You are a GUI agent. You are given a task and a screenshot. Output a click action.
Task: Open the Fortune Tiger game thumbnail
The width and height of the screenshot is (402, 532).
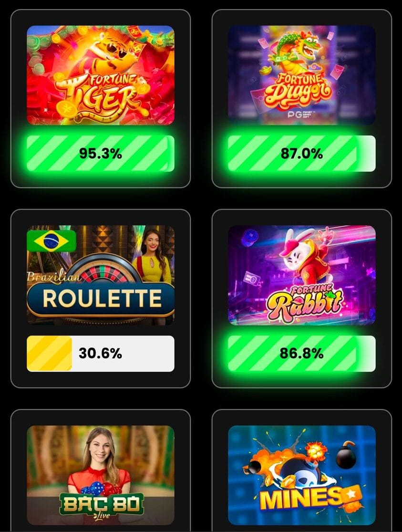pyautogui.click(x=101, y=75)
